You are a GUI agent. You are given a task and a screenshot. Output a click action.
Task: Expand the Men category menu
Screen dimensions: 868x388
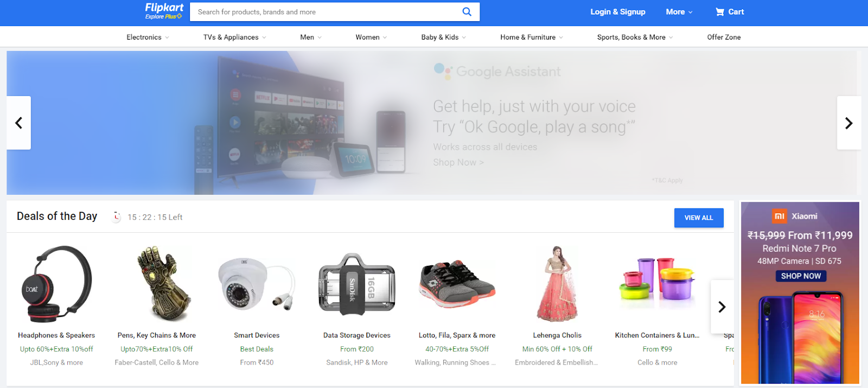click(x=311, y=37)
